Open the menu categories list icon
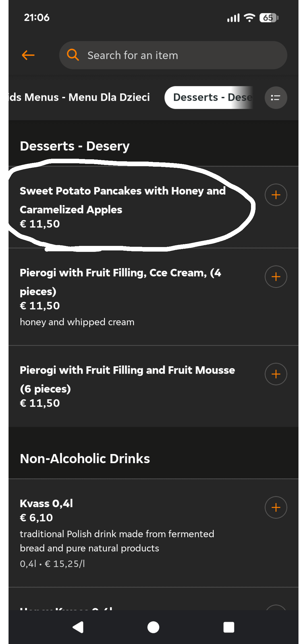This screenshot has width=307, height=644. [275, 98]
